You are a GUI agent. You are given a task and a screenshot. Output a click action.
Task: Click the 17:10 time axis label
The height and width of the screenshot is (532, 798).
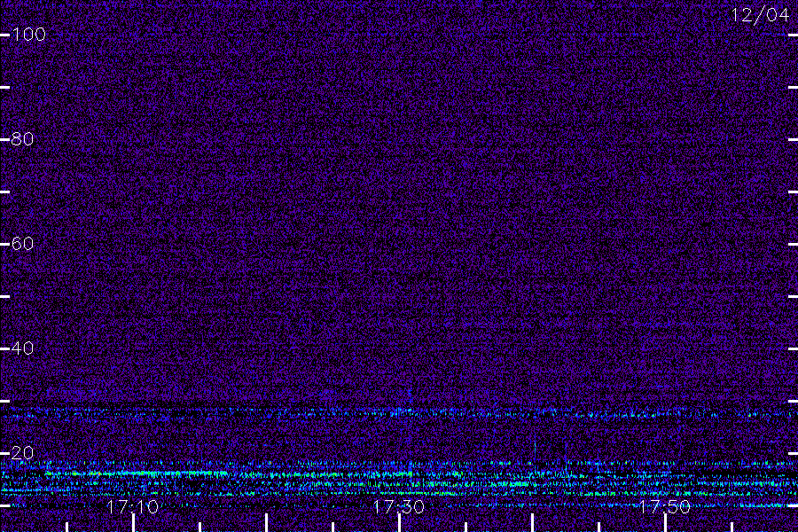point(133,506)
